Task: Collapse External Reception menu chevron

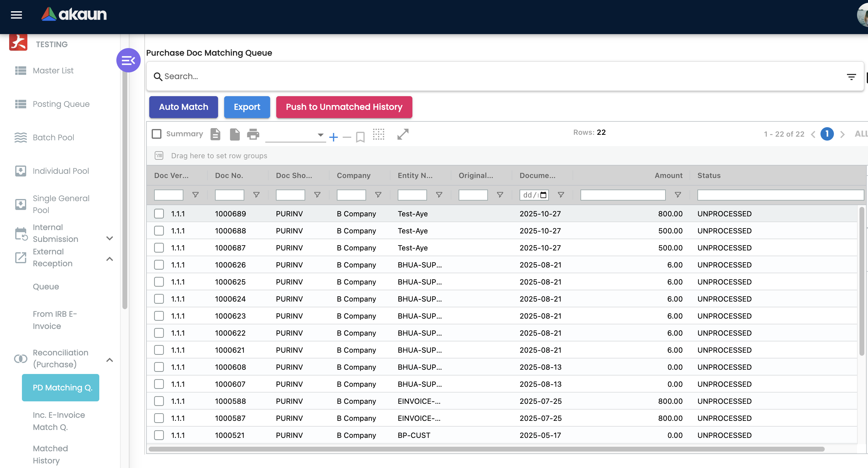Action: (110, 259)
